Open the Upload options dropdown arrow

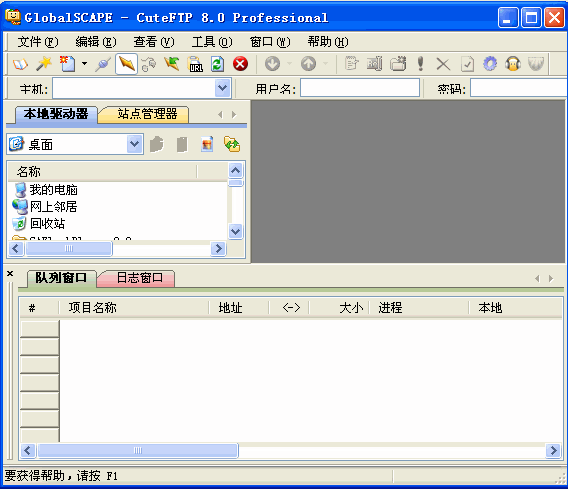coord(325,64)
